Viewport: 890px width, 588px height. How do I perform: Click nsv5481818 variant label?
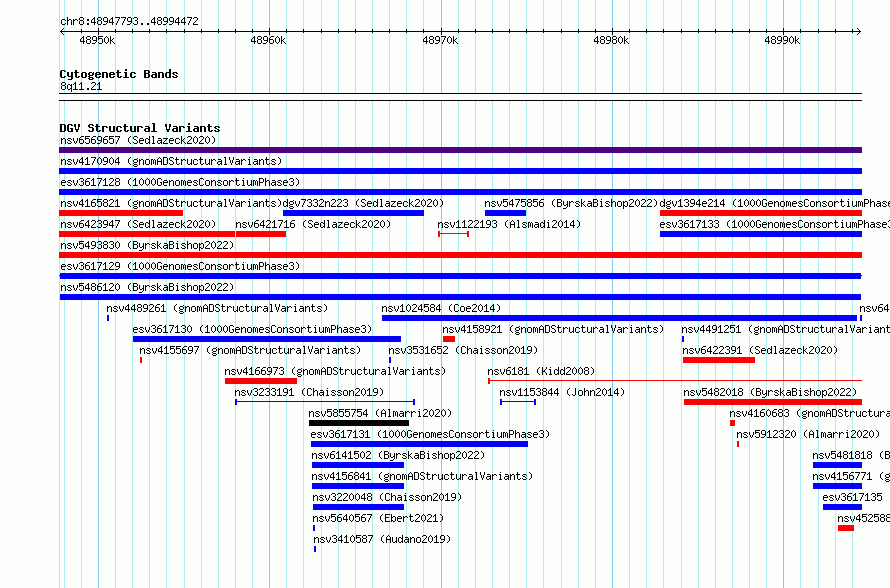pyautogui.click(x=851, y=455)
